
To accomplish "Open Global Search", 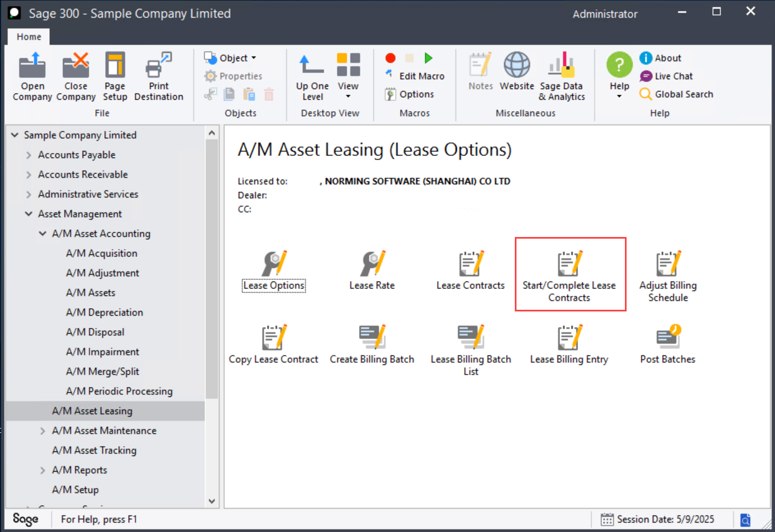I will coord(676,94).
